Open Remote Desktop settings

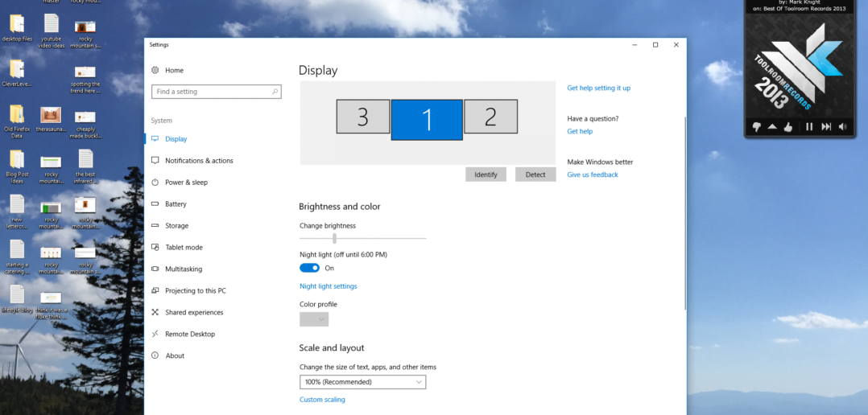click(x=190, y=335)
